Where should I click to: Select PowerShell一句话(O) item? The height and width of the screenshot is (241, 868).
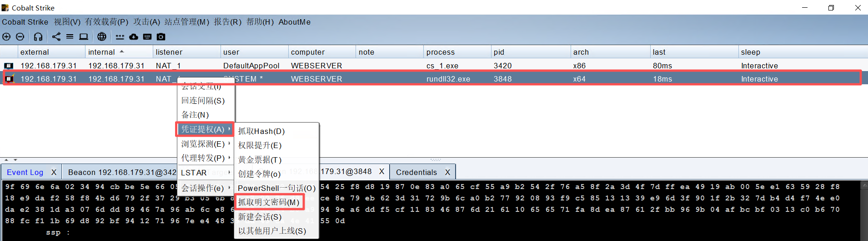coord(276,188)
